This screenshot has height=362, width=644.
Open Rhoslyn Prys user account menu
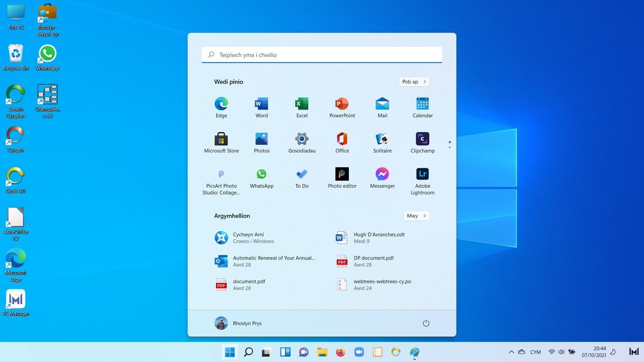[238, 323]
